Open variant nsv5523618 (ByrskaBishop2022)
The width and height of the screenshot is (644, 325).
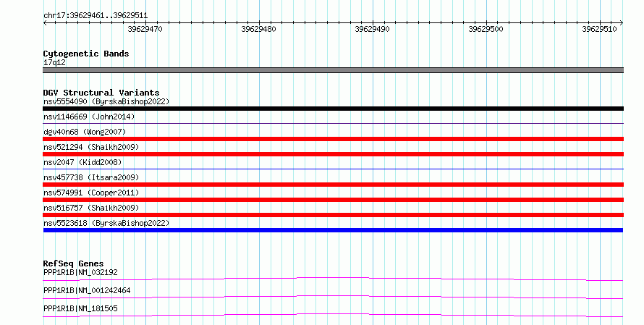(106, 223)
